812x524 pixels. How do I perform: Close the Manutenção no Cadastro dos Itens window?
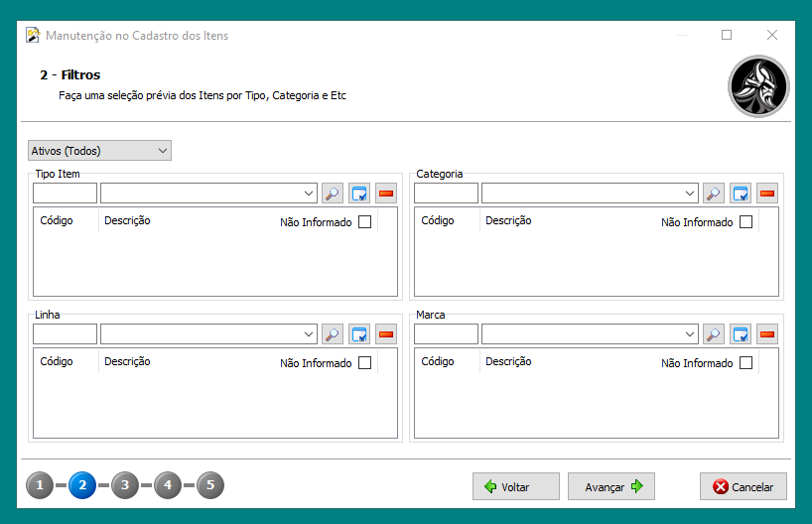click(x=772, y=35)
